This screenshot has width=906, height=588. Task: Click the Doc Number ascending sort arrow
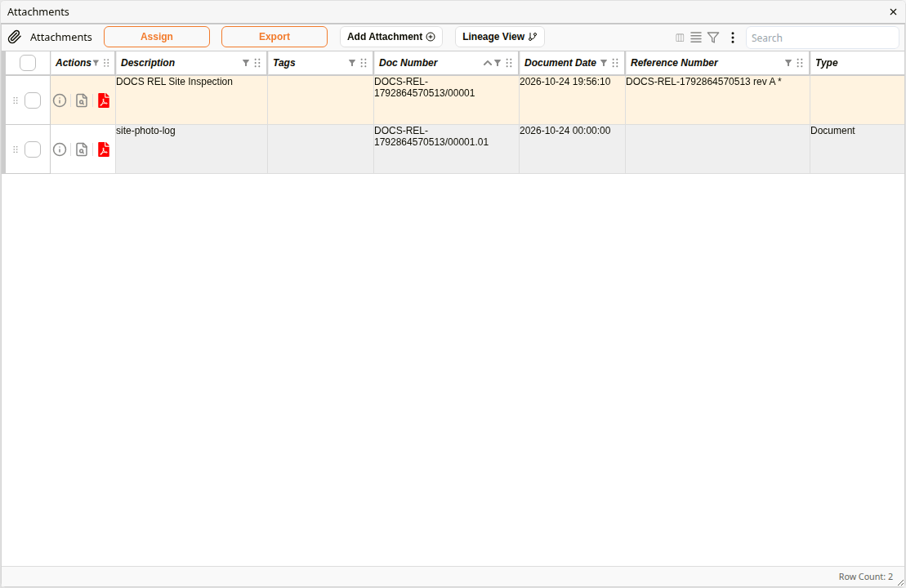tap(487, 63)
